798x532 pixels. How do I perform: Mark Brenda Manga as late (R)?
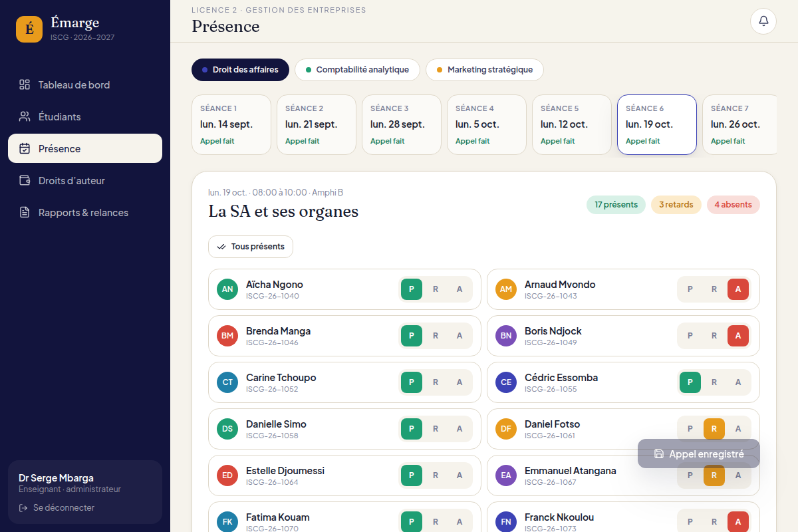click(436, 336)
